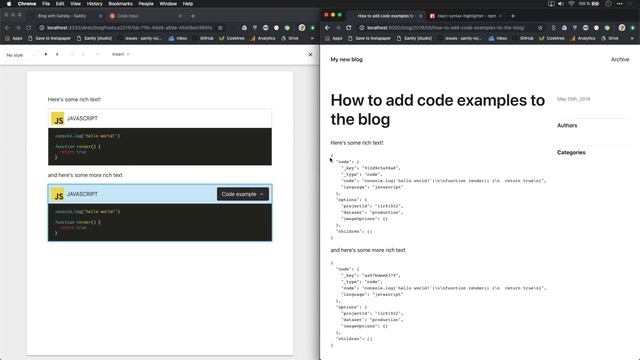This screenshot has width=640, height=360.
Task: Go back in the right browser window
Action: [x=327, y=28]
